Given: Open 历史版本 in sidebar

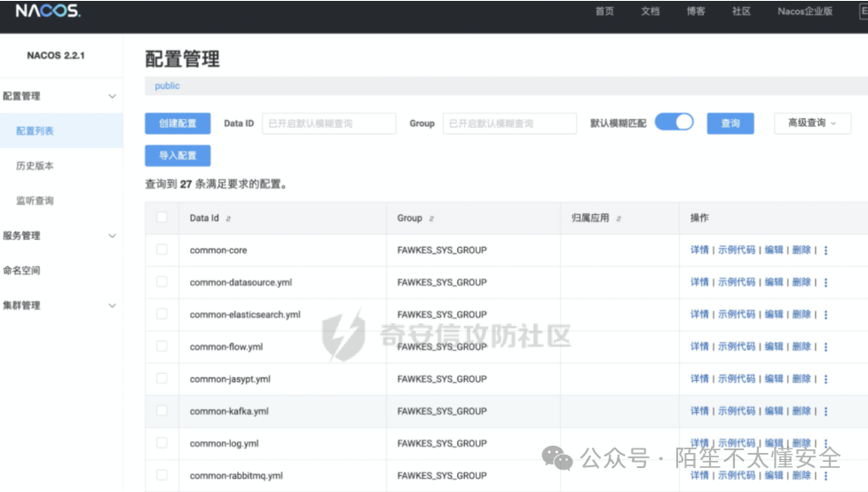Looking at the screenshot, I should point(35,166).
